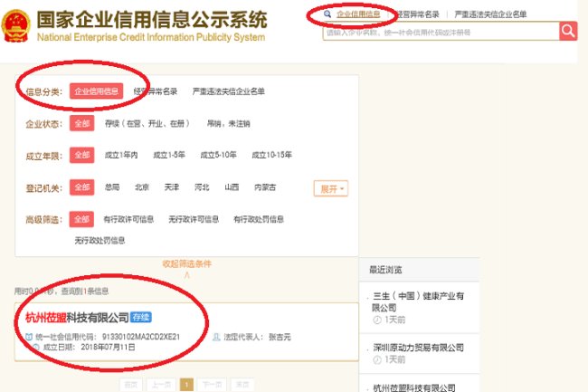Switch to top 经营异常名录 search tab
The height and width of the screenshot is (392, 588).
pyautogui.click(x=417, y=14)
